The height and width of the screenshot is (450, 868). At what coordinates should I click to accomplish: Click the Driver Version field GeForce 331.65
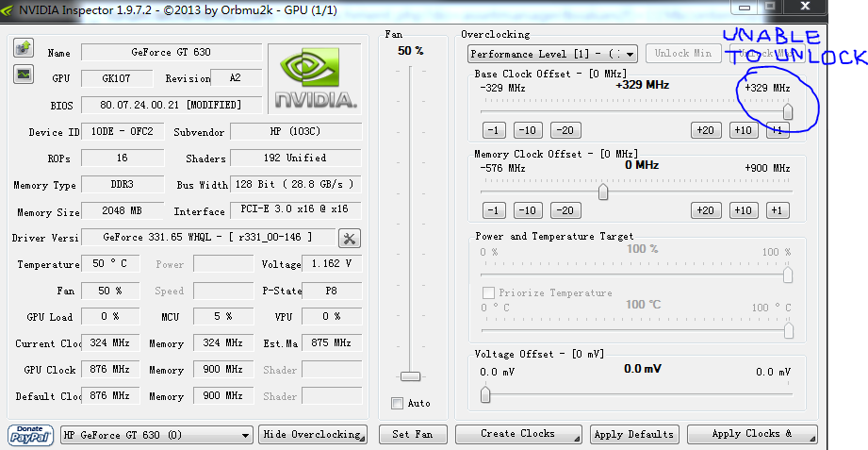[x=208, y=237]
